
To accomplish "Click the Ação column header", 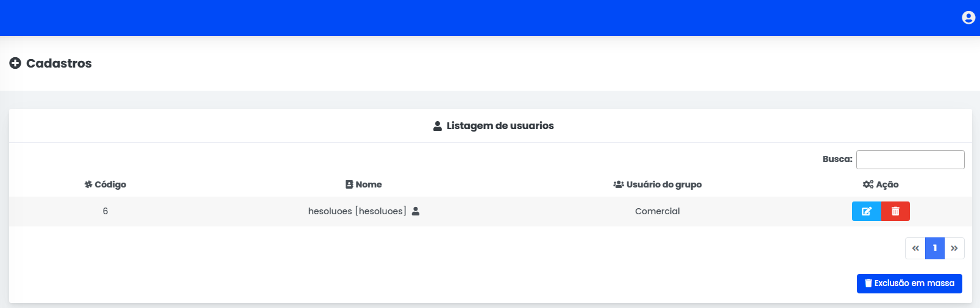I will point(881,184).
